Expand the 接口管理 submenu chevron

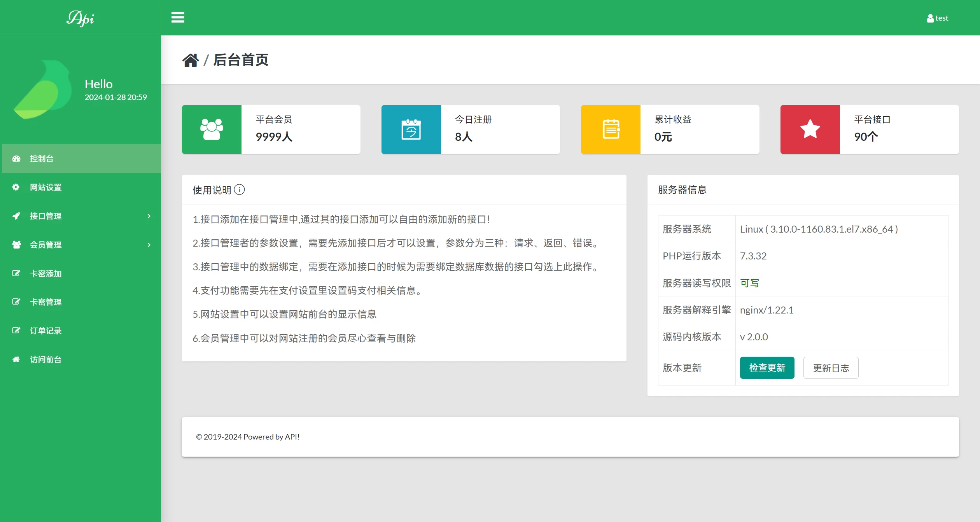[149, 216]
